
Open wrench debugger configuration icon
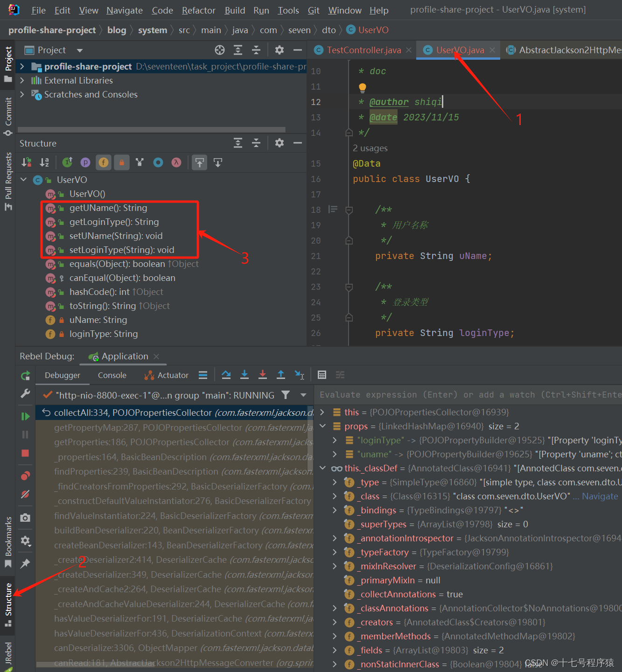click(26, 393)
